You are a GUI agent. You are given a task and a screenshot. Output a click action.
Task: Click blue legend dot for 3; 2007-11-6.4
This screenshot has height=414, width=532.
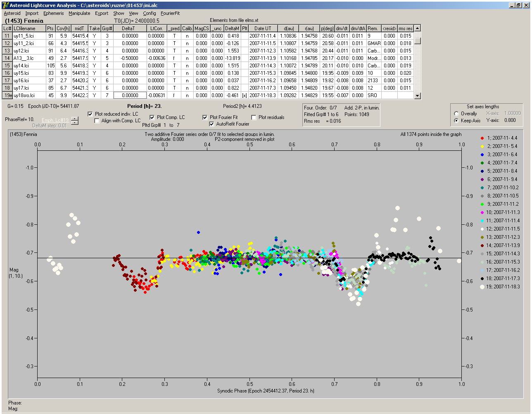coord(482,155)
